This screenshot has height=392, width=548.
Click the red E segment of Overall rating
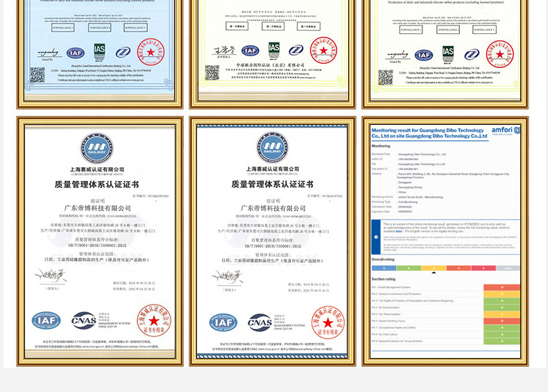click(x=483, y=269)
